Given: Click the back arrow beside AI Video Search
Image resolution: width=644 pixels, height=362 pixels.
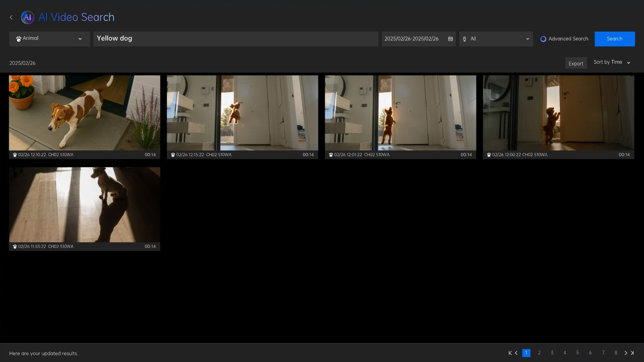Looking at the screenshot, I should coord(11,17).
